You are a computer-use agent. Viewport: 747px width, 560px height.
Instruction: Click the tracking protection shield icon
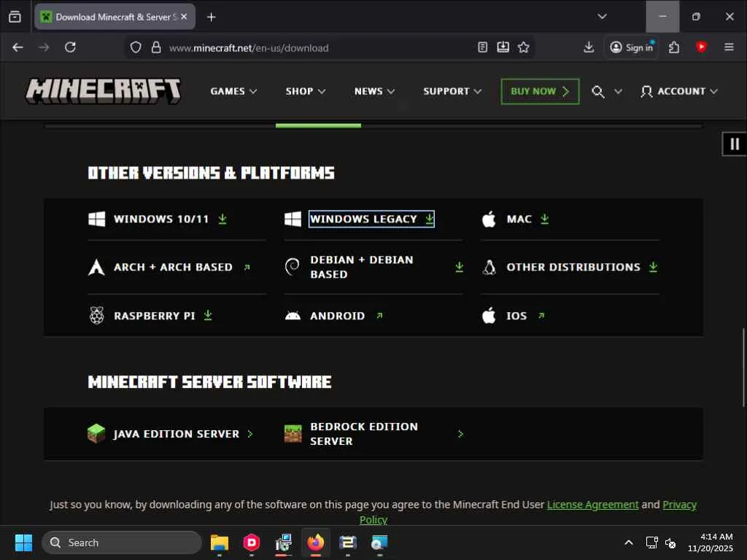click(x=136, y=47)
